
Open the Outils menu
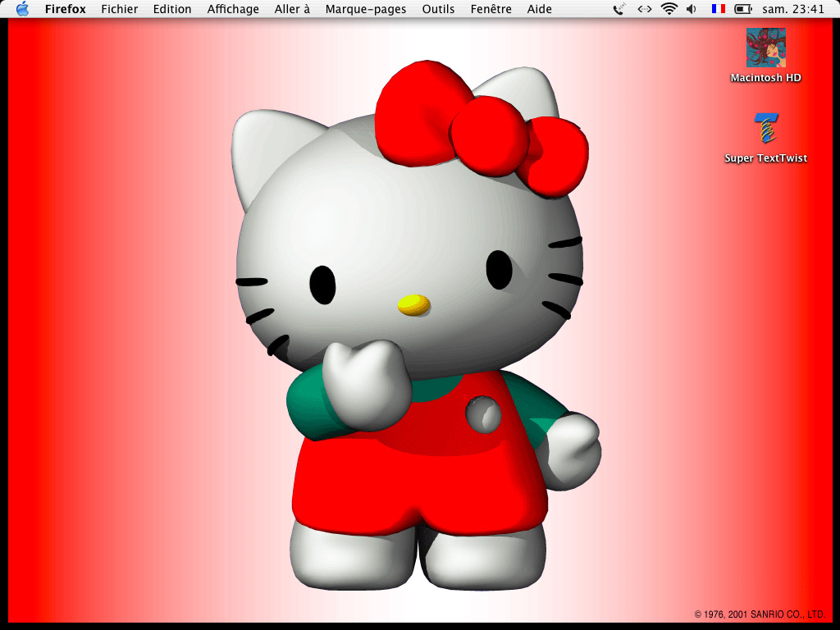(438, 9)
